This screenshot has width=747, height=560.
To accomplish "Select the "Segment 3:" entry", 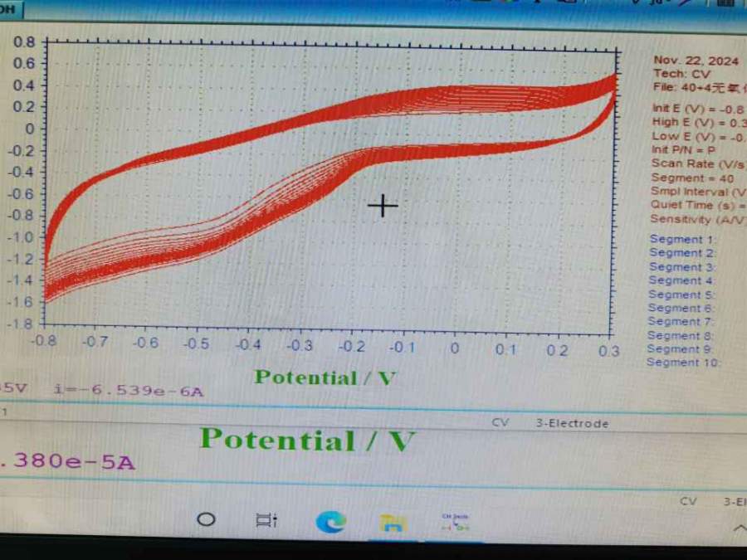I will (681, 266).
